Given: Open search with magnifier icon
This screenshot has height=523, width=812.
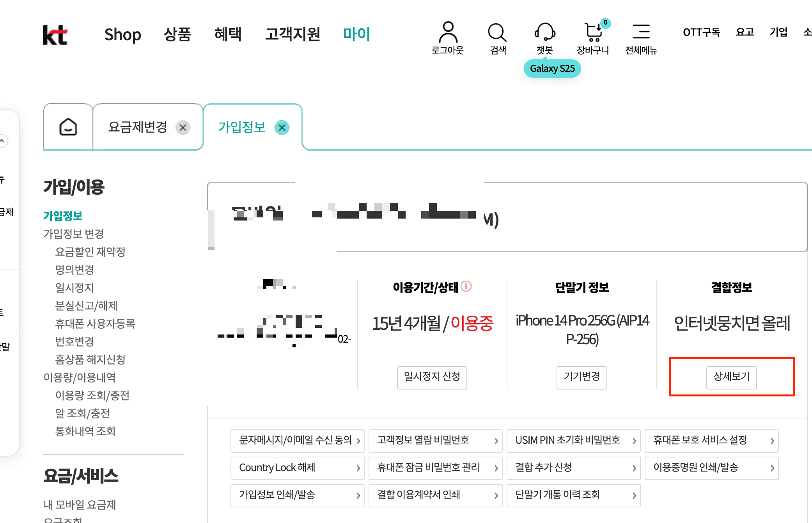Looking at the screenshot, I should click(x=497, y=32).
